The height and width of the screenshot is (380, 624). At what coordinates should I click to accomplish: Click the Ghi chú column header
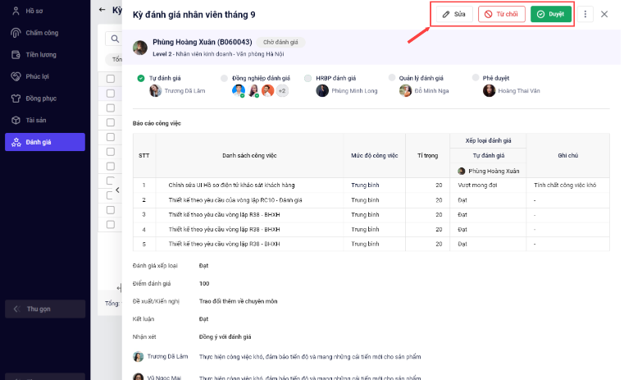click(567, 156)
